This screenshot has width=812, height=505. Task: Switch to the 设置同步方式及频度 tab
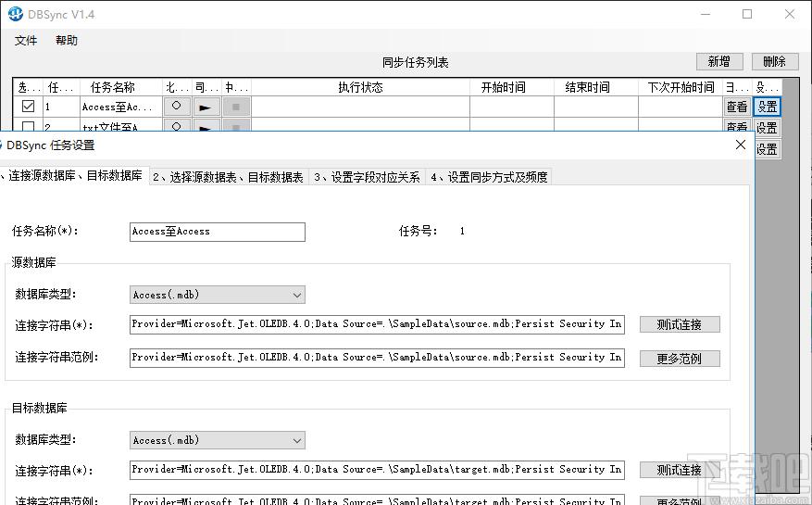[x=489, y=177]
